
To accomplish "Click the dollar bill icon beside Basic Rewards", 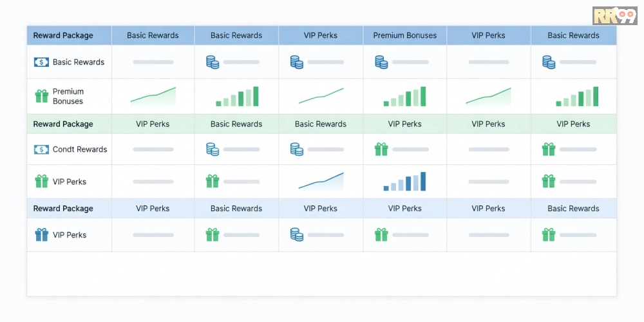I will (41, 62).
